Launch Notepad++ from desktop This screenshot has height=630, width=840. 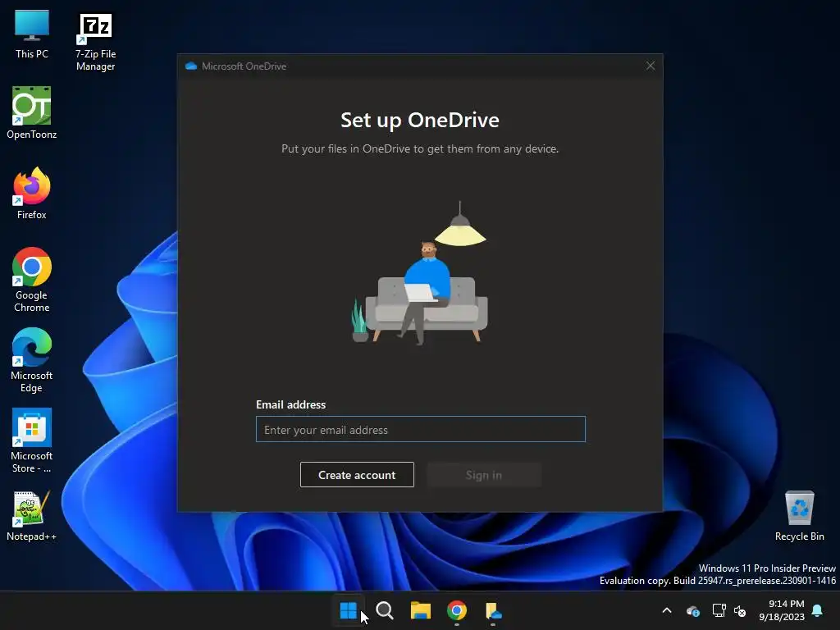click(x=32, y=515)
